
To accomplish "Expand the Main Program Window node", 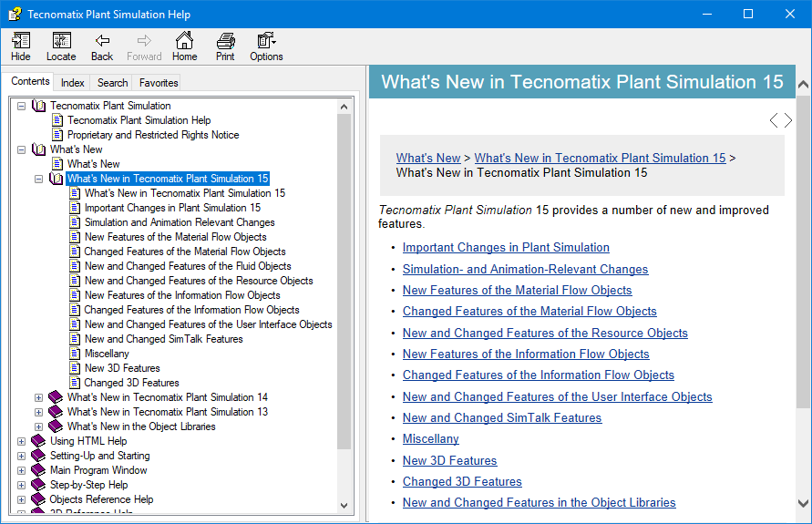I will [x=21, y=470].
